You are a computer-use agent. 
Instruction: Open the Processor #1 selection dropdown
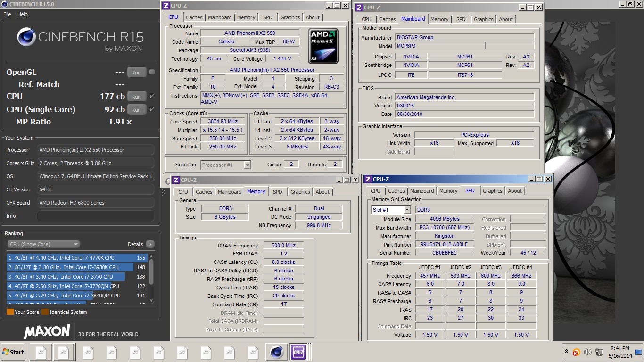tap(226, 165)
